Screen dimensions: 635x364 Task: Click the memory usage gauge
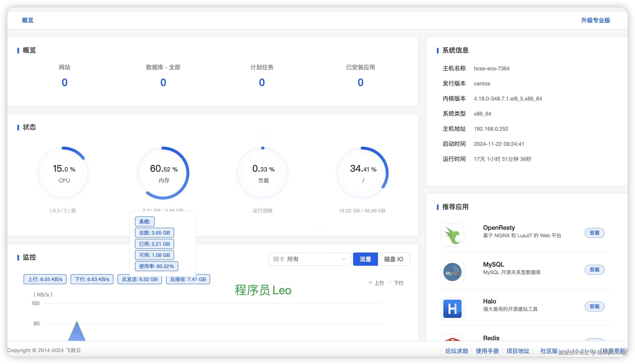(163, 173)
